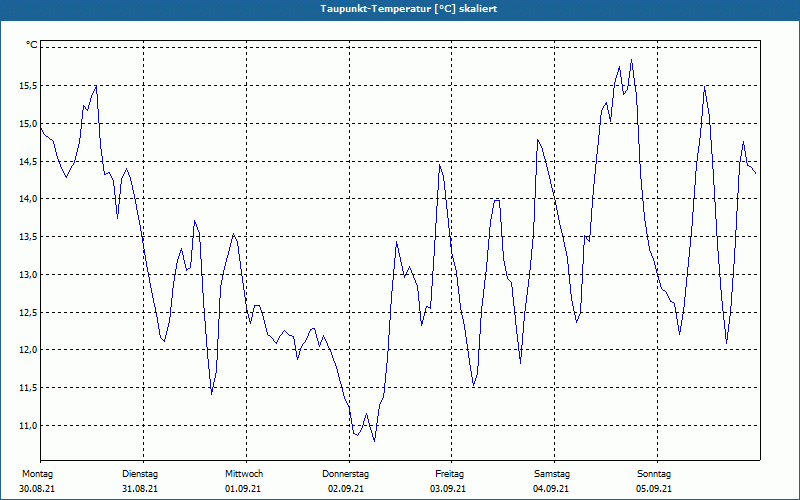800x500 pixels.
Task: Click the Mittwoch day label
Action: pos(244,474)
